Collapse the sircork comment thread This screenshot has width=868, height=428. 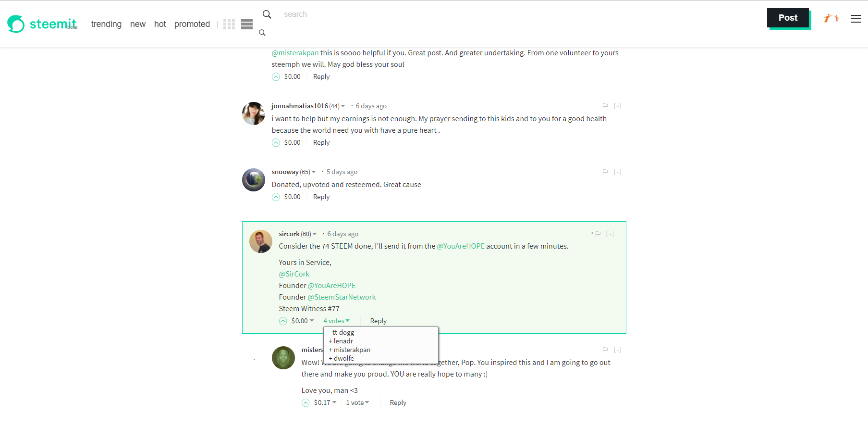coord(610,234)
